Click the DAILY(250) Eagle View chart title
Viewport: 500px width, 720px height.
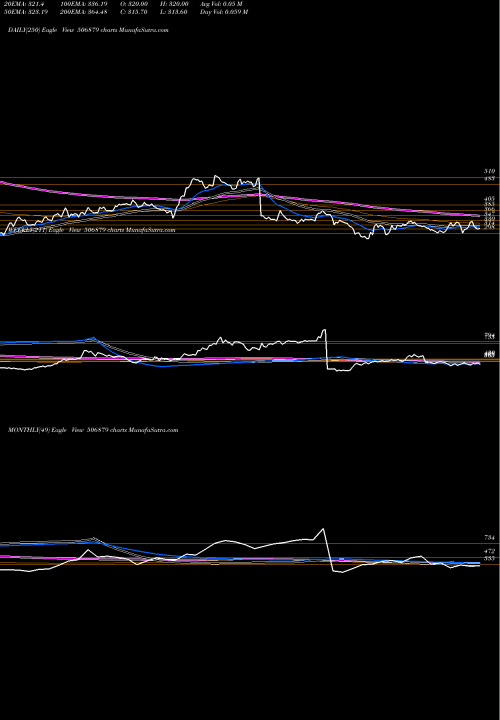(88, 30)
